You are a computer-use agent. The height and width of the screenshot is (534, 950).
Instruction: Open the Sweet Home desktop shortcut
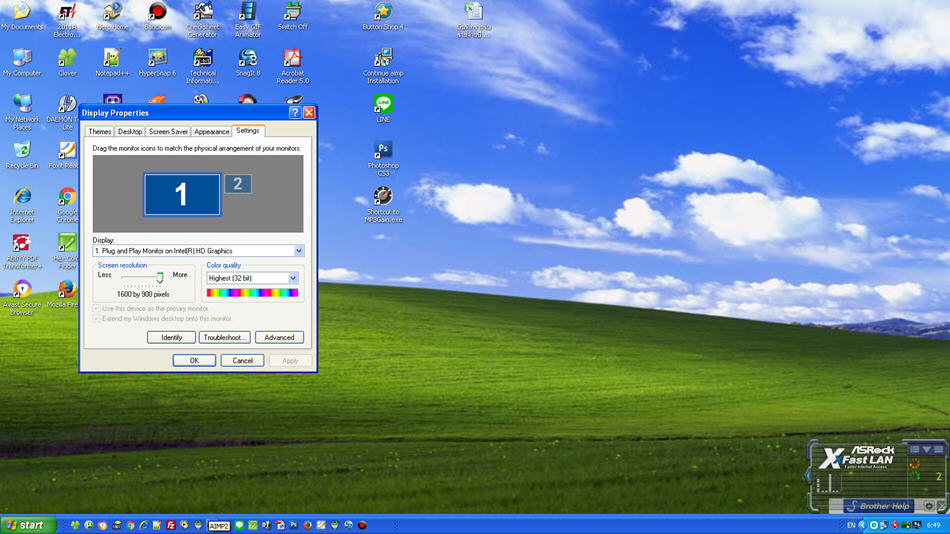coord(112,16)
